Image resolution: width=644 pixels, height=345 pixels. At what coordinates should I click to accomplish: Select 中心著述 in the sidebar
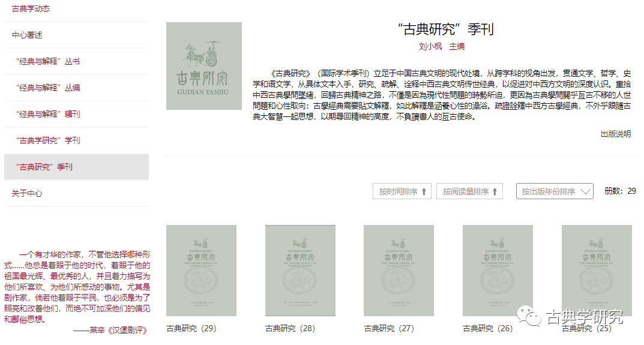pos(27,35)
